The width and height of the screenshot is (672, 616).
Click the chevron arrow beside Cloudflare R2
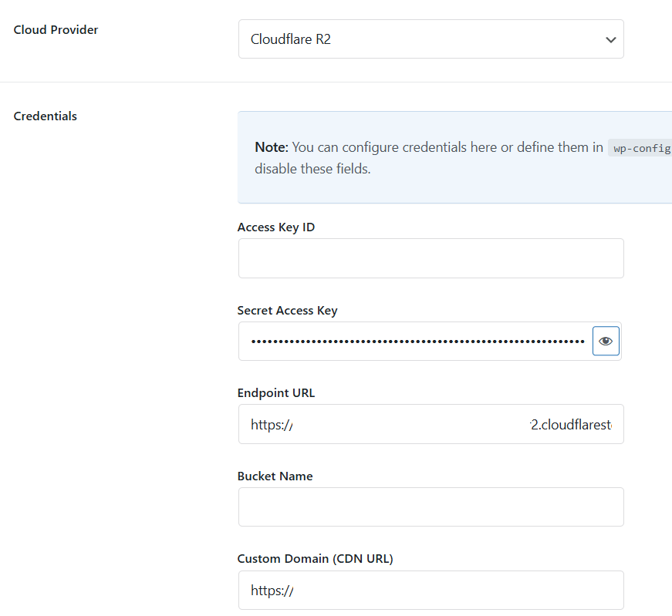pos(610,39)
